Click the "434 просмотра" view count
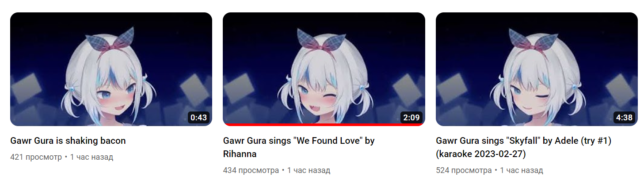The height and width of the screenshot is (192, 644). [x=251, y=170]
